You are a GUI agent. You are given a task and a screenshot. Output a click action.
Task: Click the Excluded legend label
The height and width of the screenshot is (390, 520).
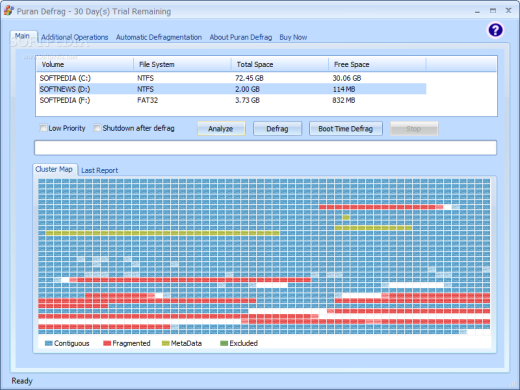pos(244,343)
